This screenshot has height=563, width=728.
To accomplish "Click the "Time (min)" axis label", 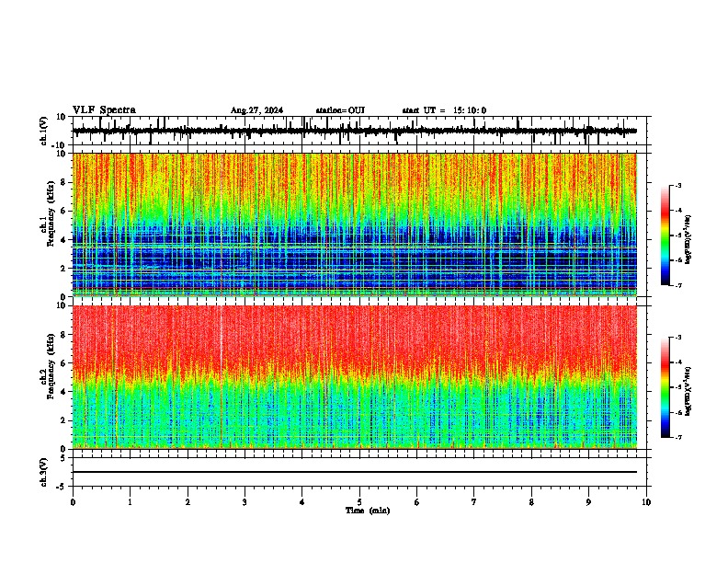I will (x=368, y=511).
